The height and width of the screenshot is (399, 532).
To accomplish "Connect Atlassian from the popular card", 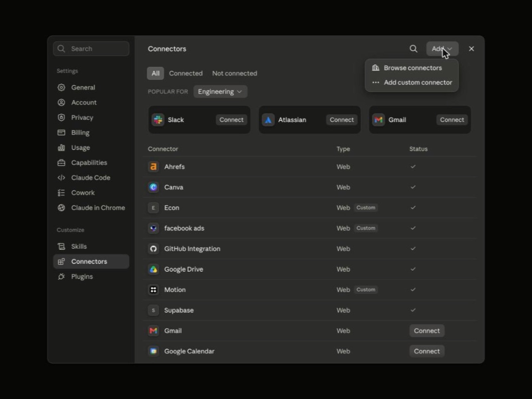I will coord(342,120).
